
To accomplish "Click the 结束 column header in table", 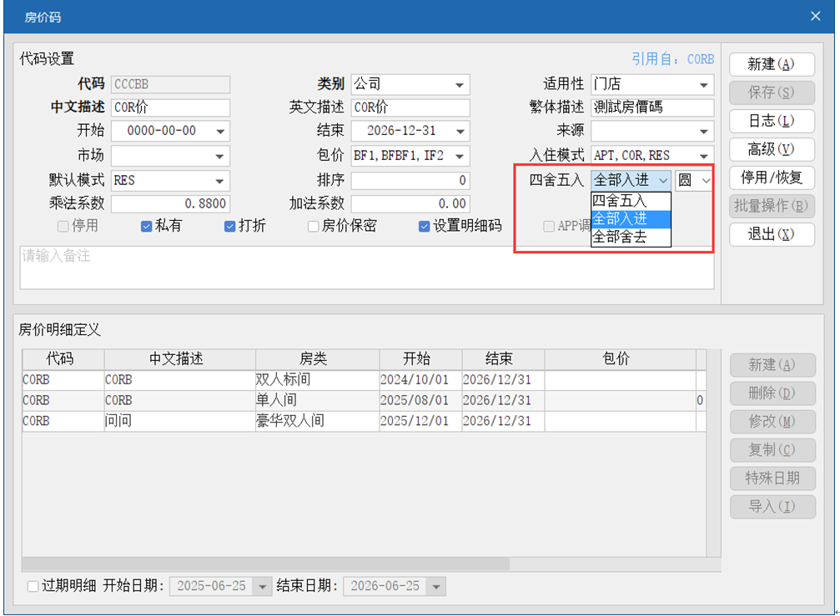I will click(504, 359).
